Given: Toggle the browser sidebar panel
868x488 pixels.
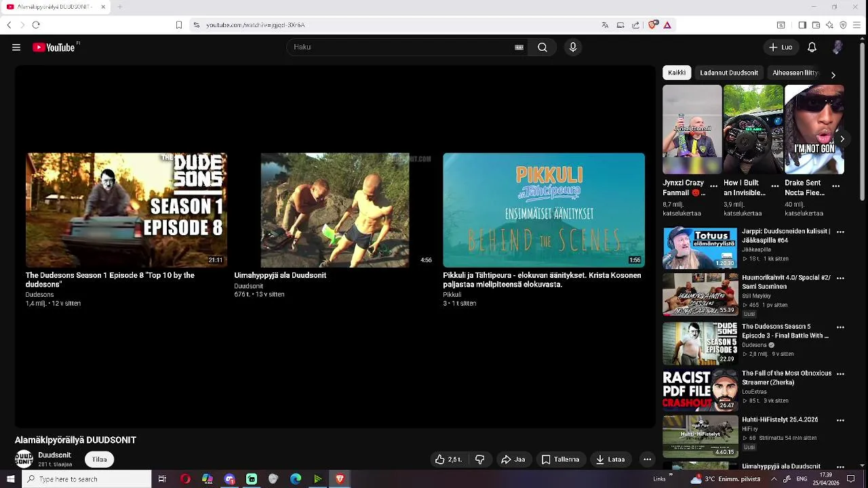Looking at the screenshot, I should pos(802,25).
